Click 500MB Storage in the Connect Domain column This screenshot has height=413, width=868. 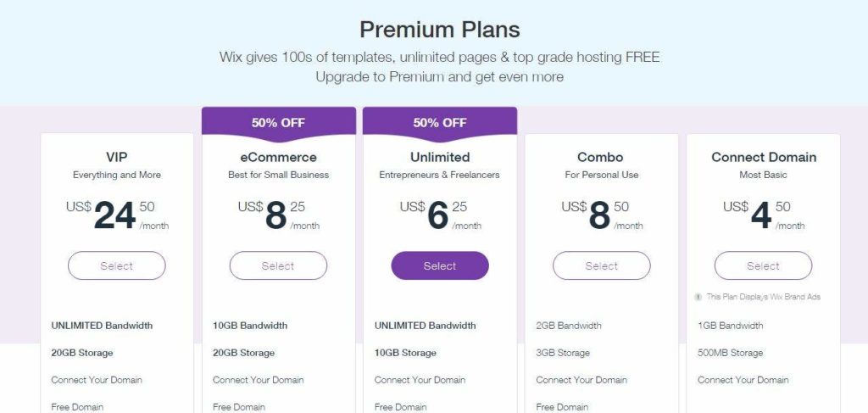pos(731,353)
